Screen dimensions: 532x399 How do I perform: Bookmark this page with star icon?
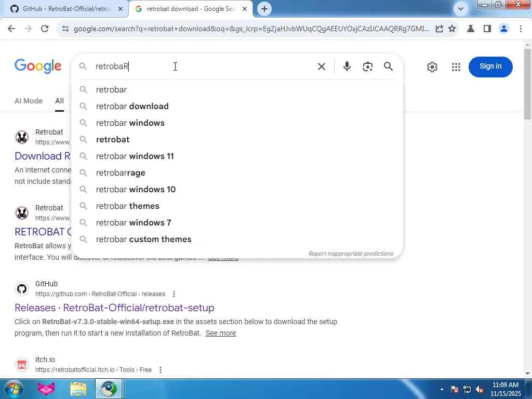pos(452,29)
